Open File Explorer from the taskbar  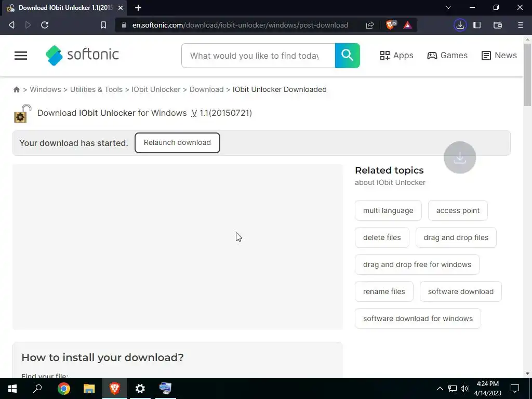point(89,389)
